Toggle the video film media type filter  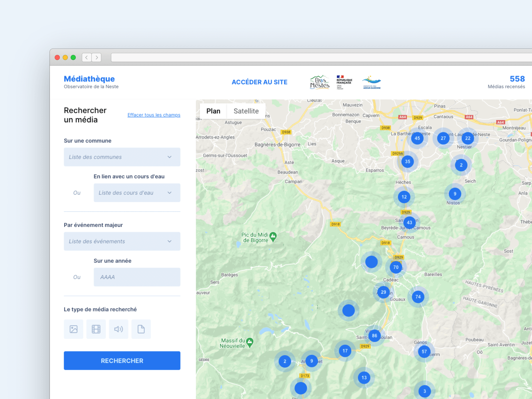(96, 329)
